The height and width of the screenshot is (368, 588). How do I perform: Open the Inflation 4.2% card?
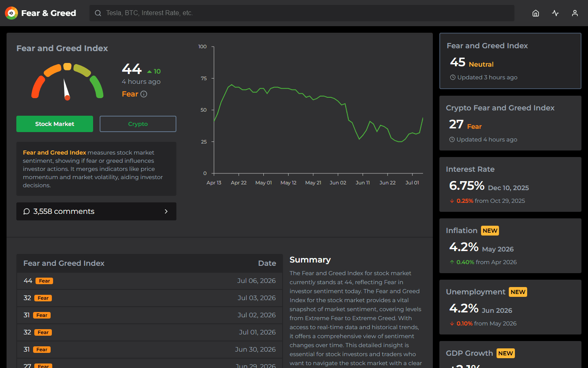(x=510, y=246)
